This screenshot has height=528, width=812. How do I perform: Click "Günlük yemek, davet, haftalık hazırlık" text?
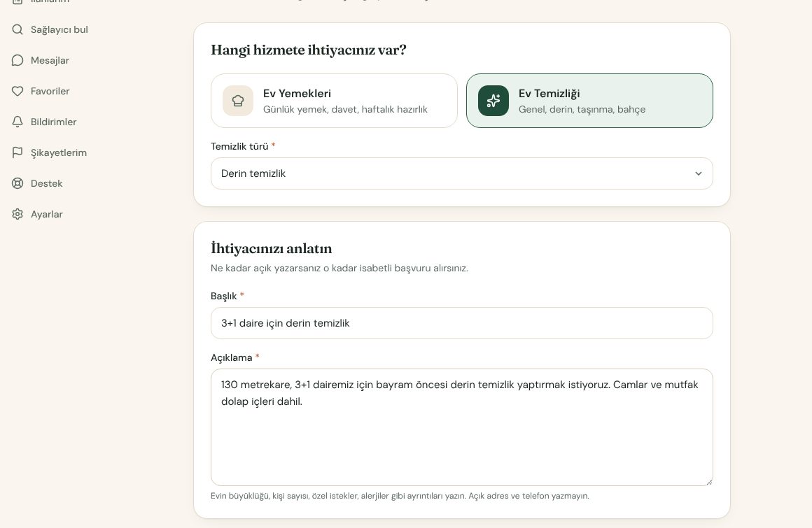tap(345, 109)
